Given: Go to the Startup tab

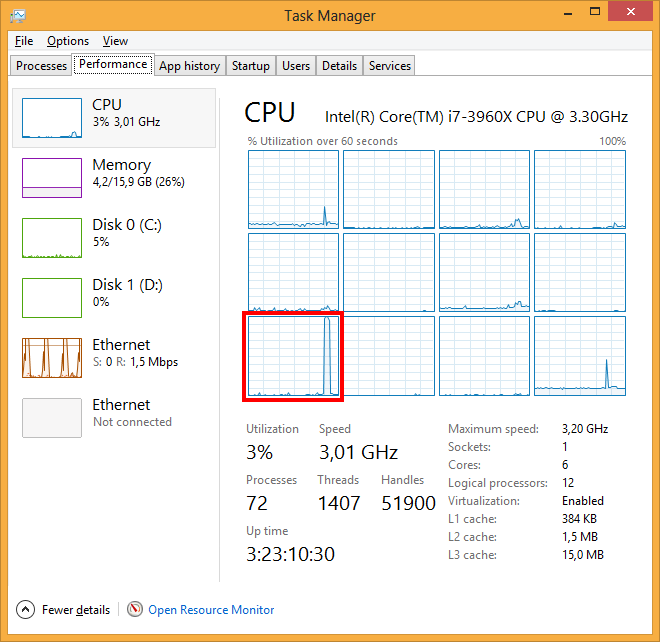Looking at the screenshot, I should [250, 66].
